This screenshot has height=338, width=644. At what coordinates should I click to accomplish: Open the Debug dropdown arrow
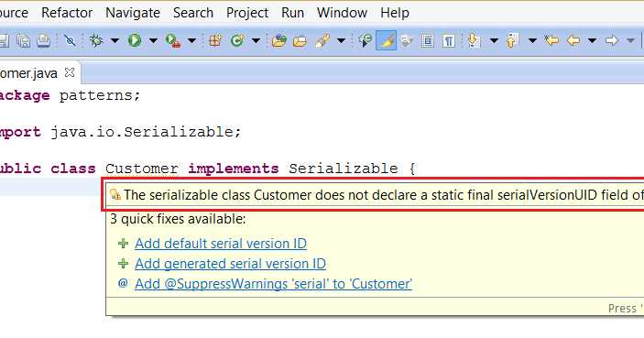(x=115, y=40)
